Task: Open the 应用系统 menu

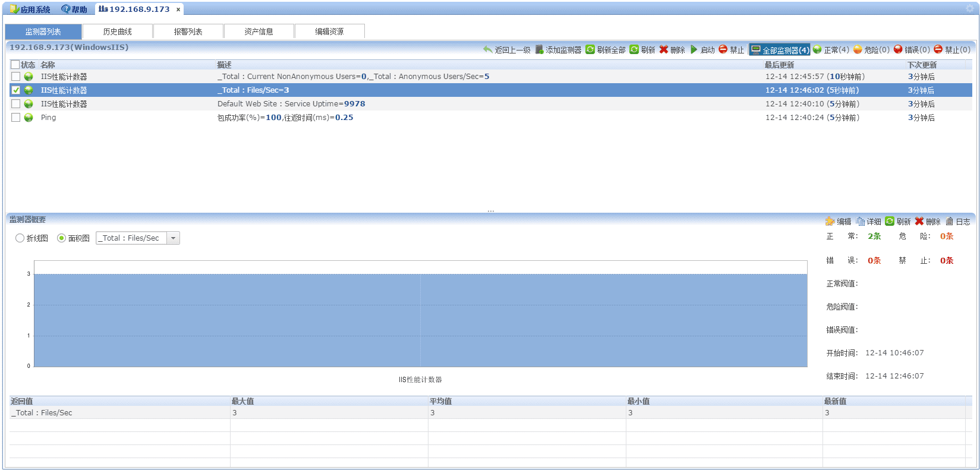Action: (x=30, y=10)
